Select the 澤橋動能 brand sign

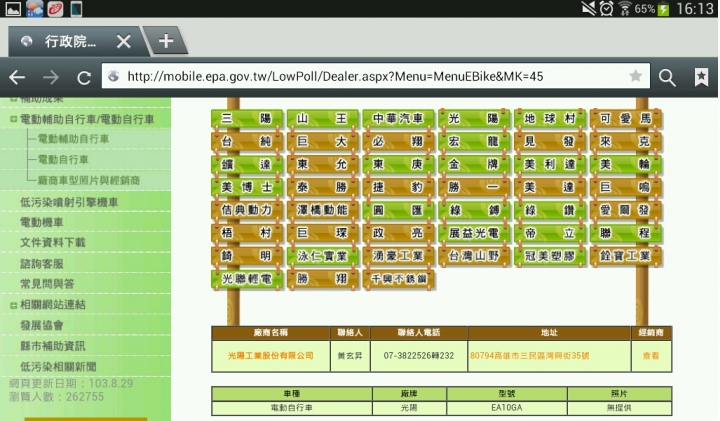(x=322, y=210)
